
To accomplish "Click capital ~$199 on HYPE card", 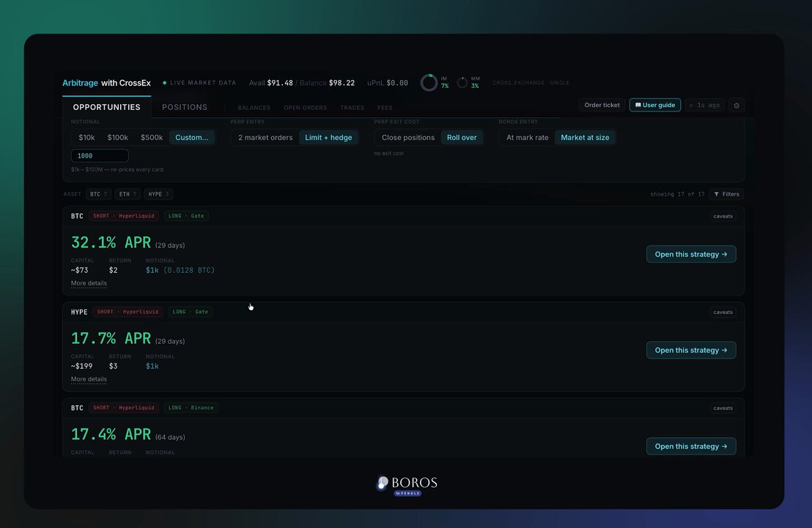I will click(x=82, y=366).
